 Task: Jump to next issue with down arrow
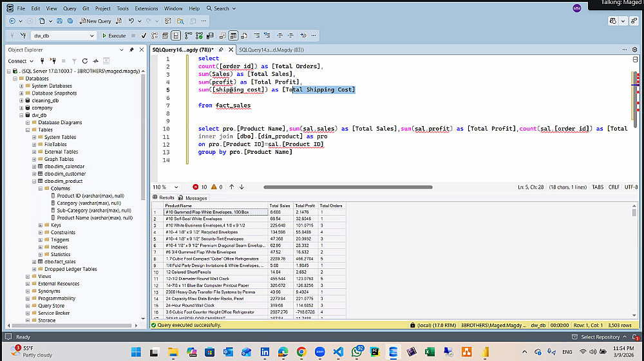[241, 187]
